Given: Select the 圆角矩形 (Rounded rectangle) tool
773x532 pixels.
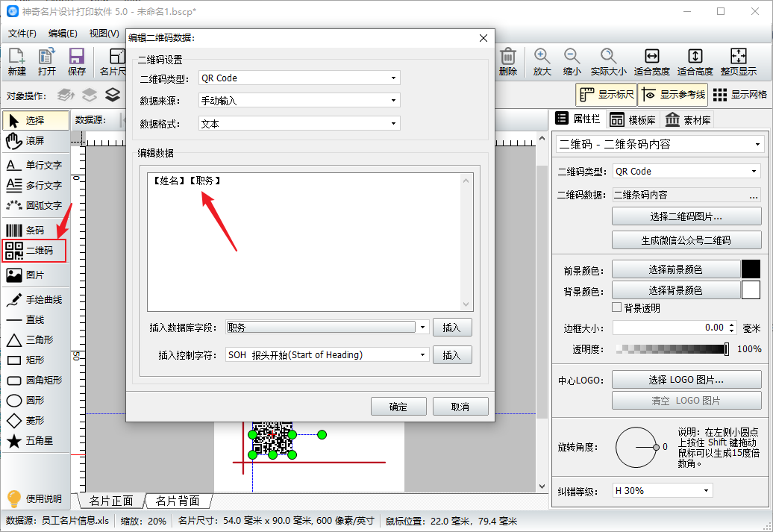Looking at the screenshot, I should 36,380.
